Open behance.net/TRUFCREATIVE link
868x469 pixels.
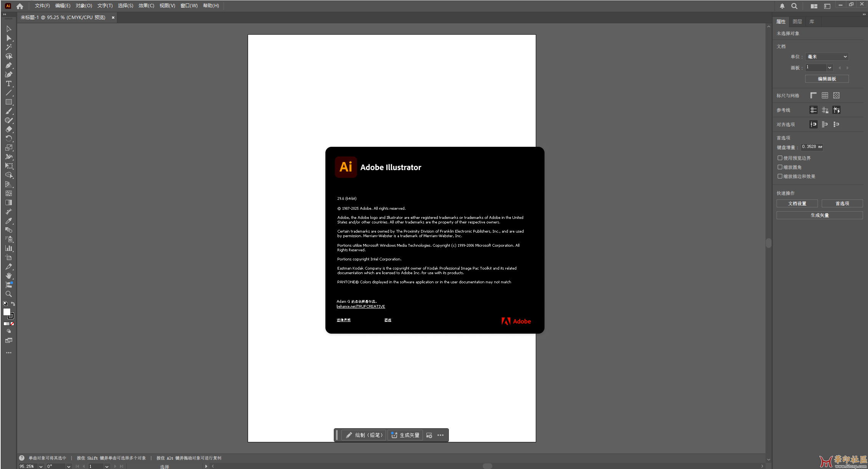(x=361, y=307)
